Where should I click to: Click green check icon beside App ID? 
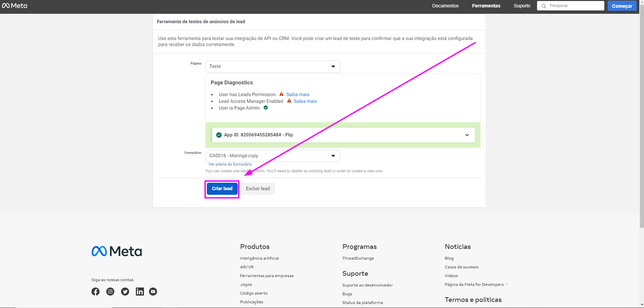pos(219,135)
